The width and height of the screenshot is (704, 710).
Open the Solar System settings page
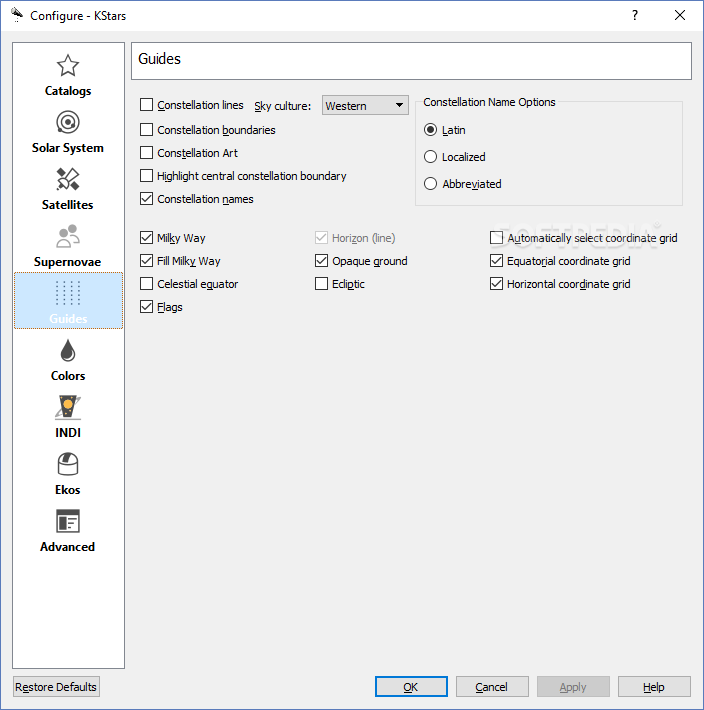pyautogui.click(x=68, y=132)
